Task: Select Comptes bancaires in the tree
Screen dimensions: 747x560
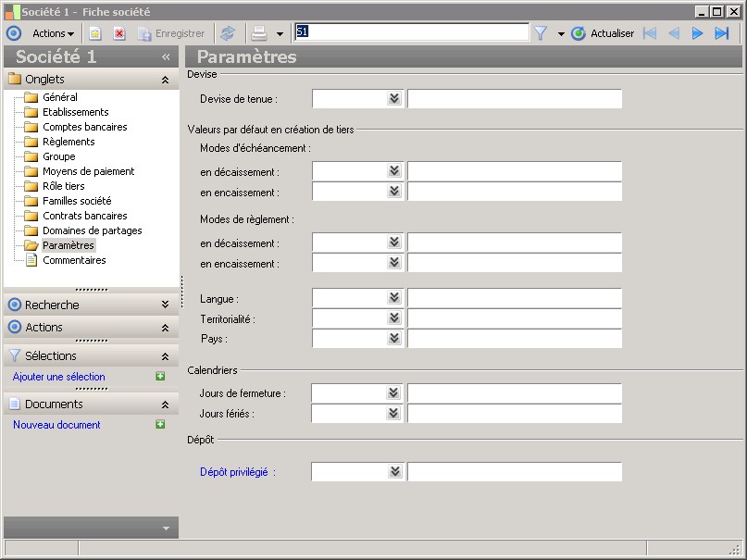Action: coord(84,127)
